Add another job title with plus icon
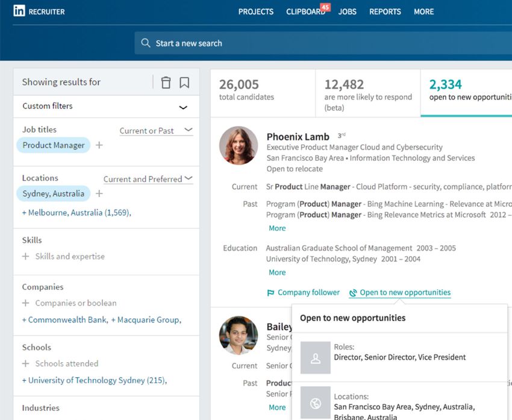512x420 pixels. 99,145
